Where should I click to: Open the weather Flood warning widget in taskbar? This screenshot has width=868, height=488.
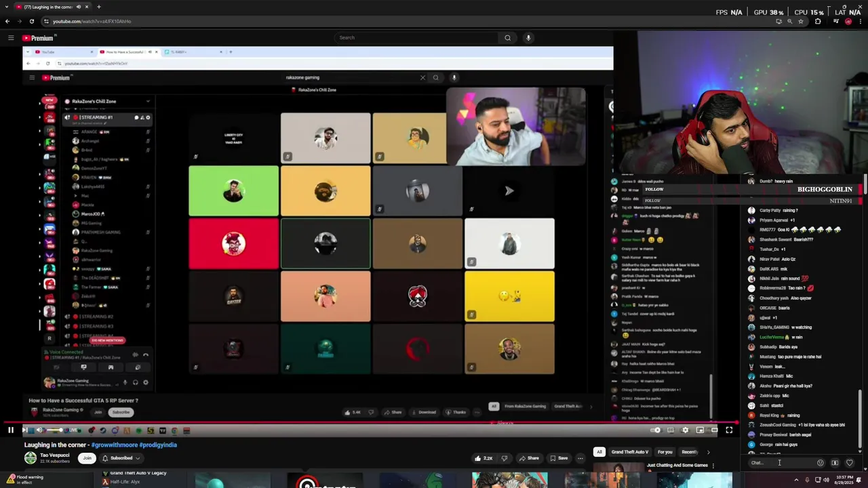click(x=24, y=480)
